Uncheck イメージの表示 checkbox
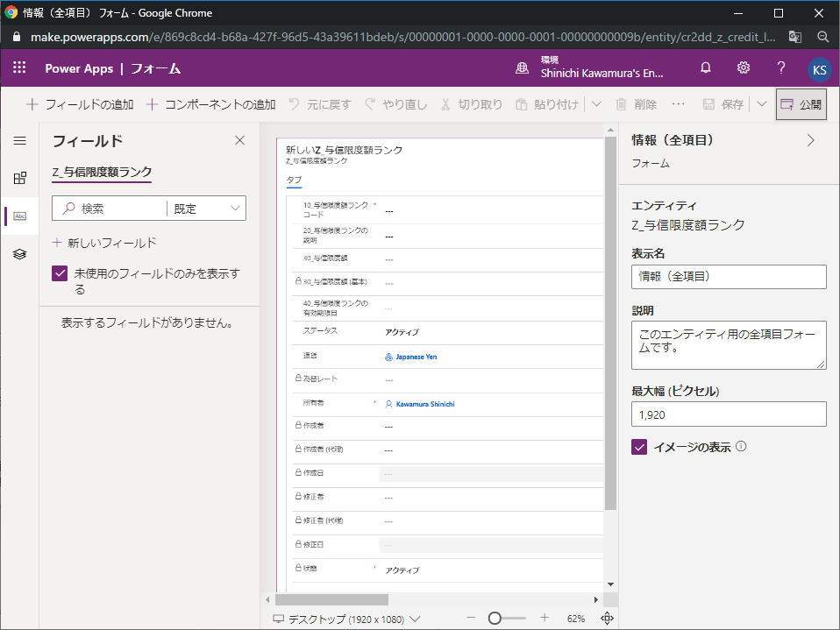The image size is (840, 630). click(639, 447)
